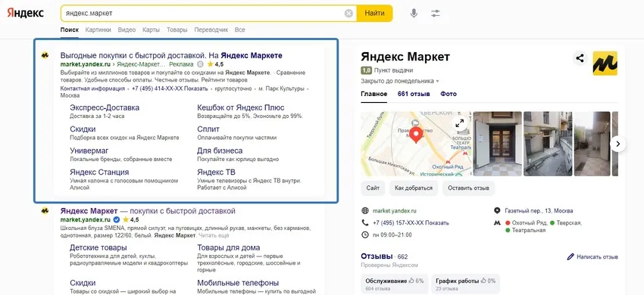The width and height of the screenshot is (644, 295).
Task: Open the ad info icon beside Реклама
Action: click(200, 64)
